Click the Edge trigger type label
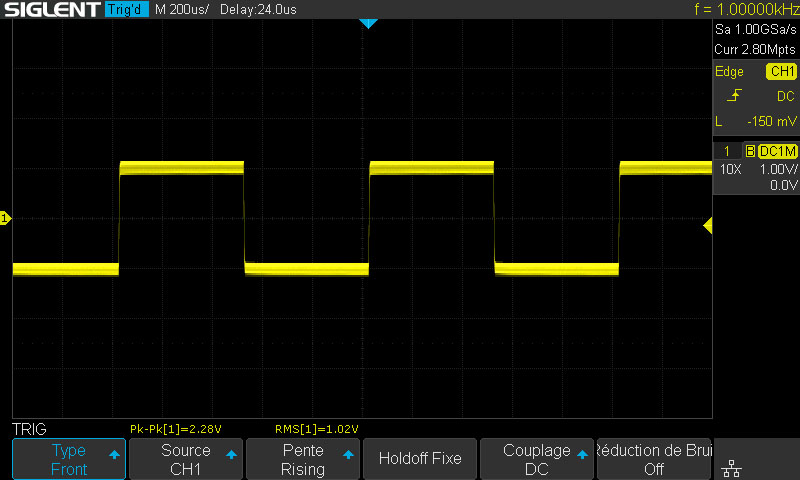 729,71
